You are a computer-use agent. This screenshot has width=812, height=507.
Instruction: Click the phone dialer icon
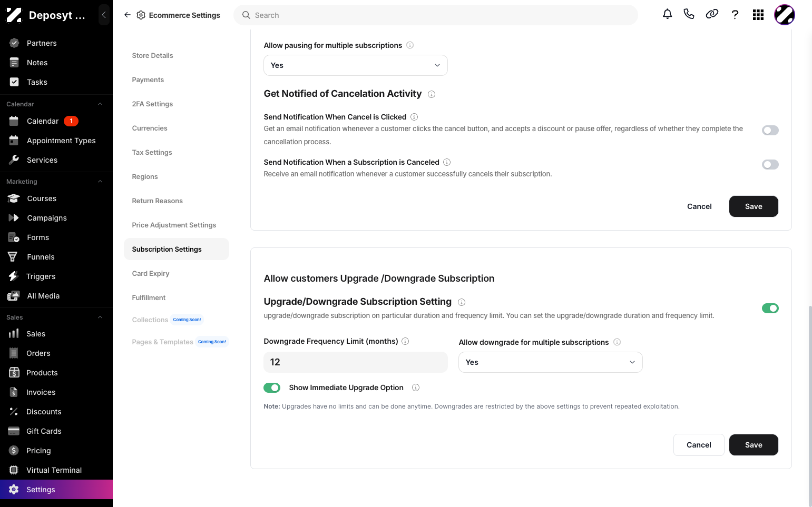(x=689, y=14)
